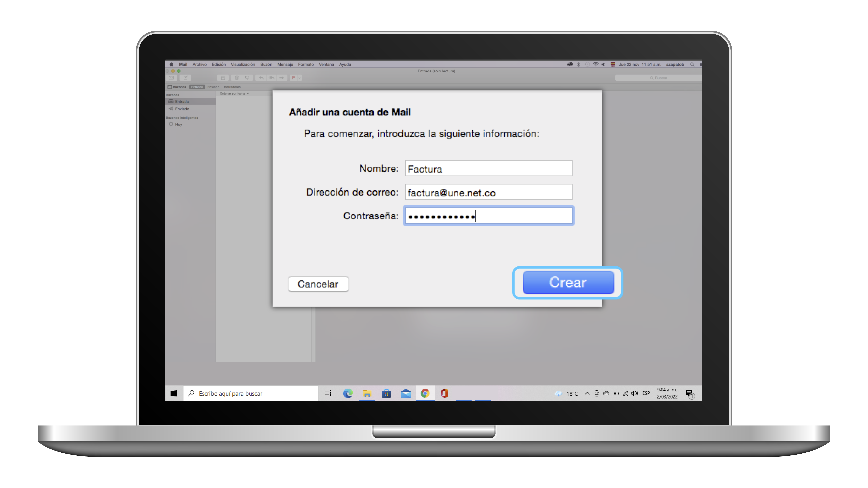This screenshot has width=868, height=488.
Task: Click the ESP language indicator
Action: point(646,393)
